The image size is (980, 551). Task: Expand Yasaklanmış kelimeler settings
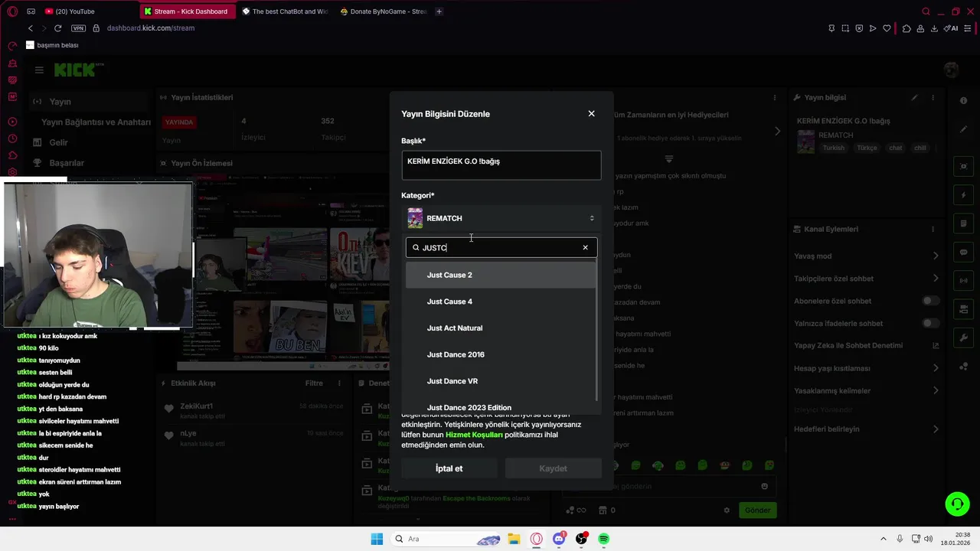coord(935,390)
